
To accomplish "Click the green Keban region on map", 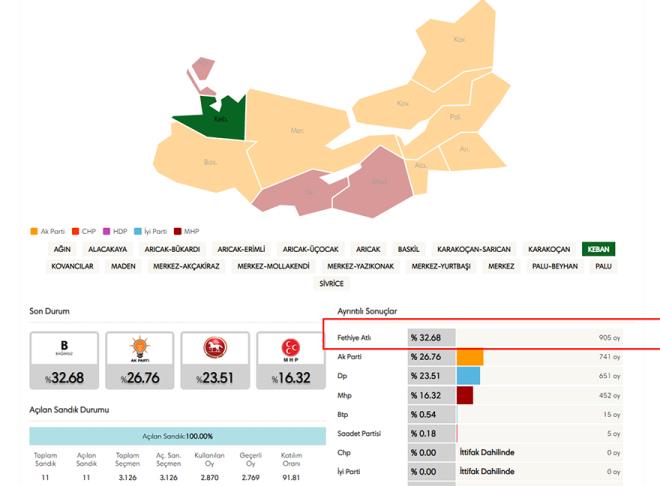I will (x=219, y=119).
